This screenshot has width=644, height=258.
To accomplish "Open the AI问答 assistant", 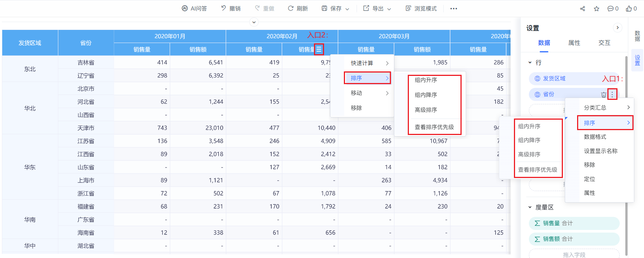I will (x=194, y=8).
